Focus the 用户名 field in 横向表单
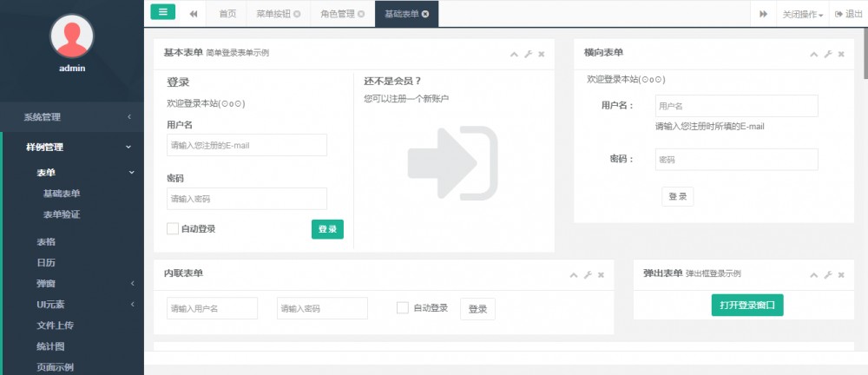Screen dimensions: 868x375 [x=737, y=106]
